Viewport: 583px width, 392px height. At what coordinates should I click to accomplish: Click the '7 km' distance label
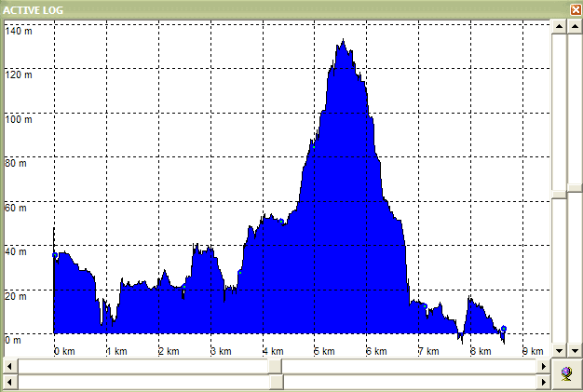[428, 352]
